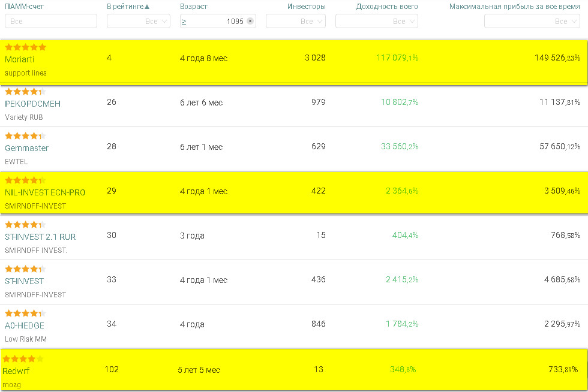This screenshot has width=588, height=392.
Task: Click the star rating above A0-HEDGE
Action: [x=25, y=313]
